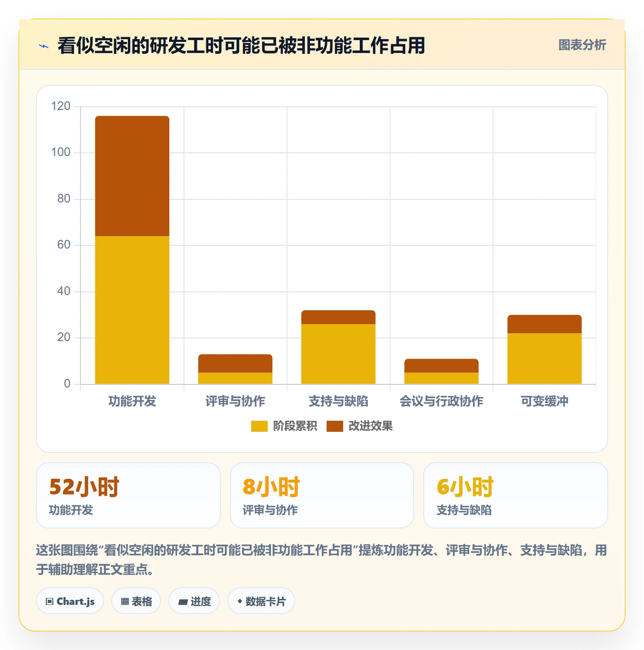Click the diamond icon in 数据卡片 chip
Image resolution: width=644 pixels, height=650 pixels.
240,601
